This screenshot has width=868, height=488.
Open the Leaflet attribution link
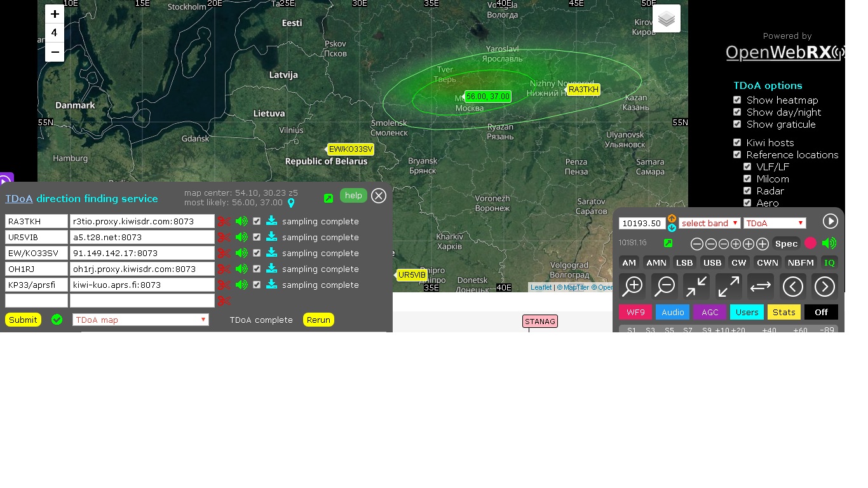coord(541,287)
